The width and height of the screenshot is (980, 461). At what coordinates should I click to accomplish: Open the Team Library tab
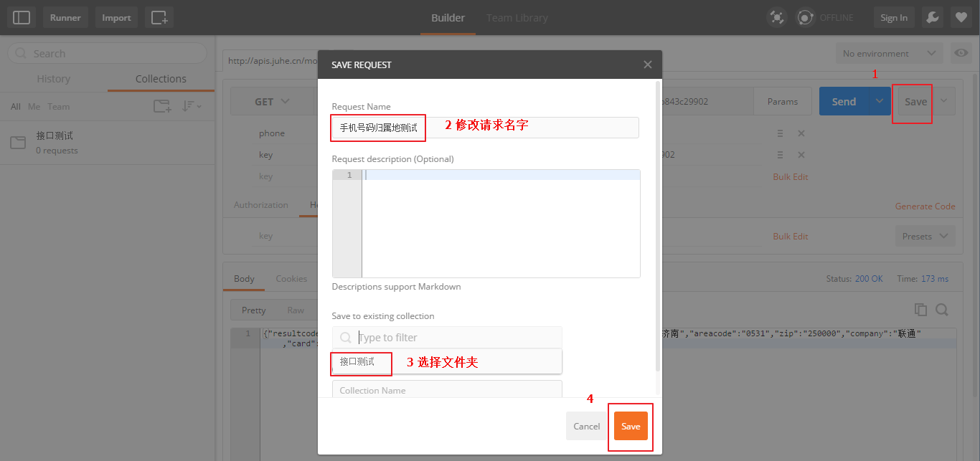coord(517,17)
